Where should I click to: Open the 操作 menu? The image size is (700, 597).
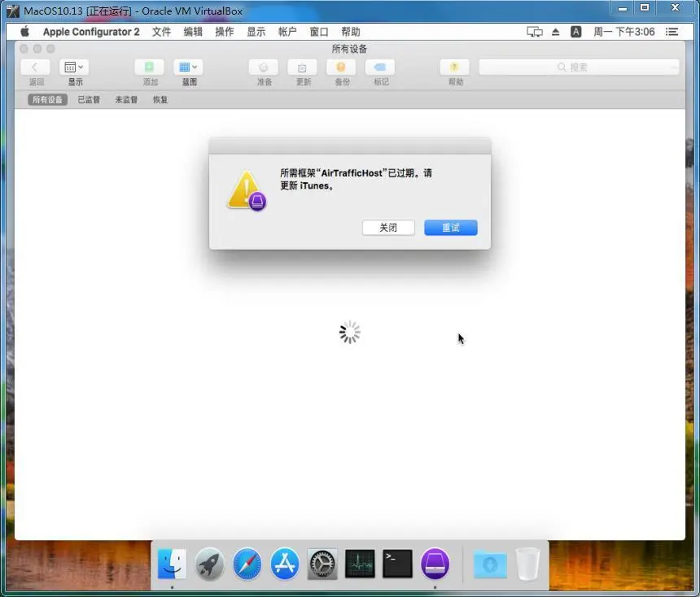point(225,32)
